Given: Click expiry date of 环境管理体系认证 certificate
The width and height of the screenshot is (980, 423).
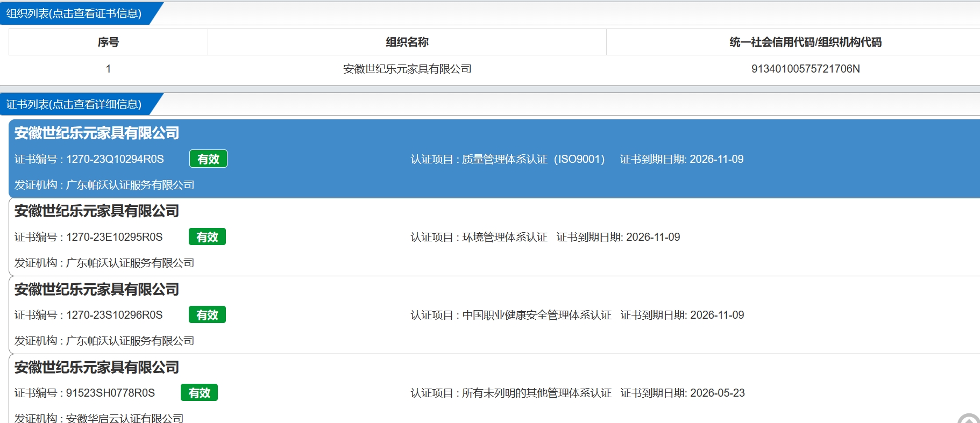Looking at the screenshot, I should pos(653,237).
